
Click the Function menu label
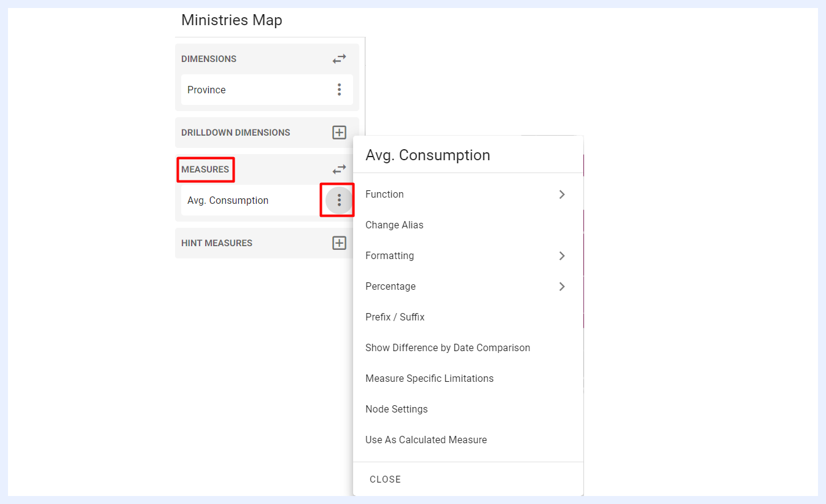[384, 194]
